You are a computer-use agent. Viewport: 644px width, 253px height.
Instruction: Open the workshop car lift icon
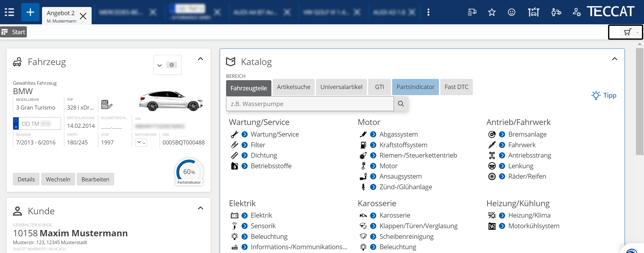click(534, 12)
